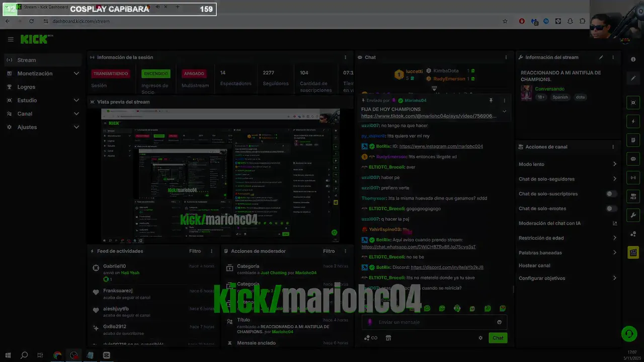Open Restricción de edad options
Screen dimensions: 644x362
tap(568, 238)
